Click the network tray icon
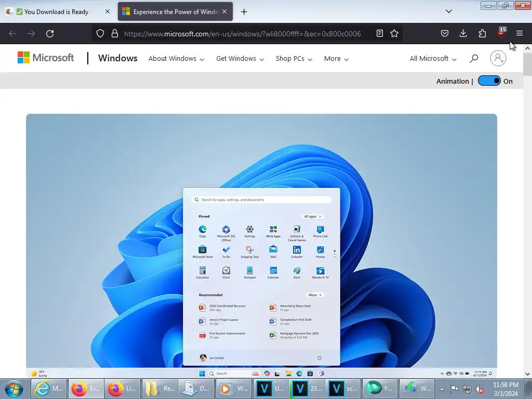Viewport: 532px width, 399px height. point(467,389)
